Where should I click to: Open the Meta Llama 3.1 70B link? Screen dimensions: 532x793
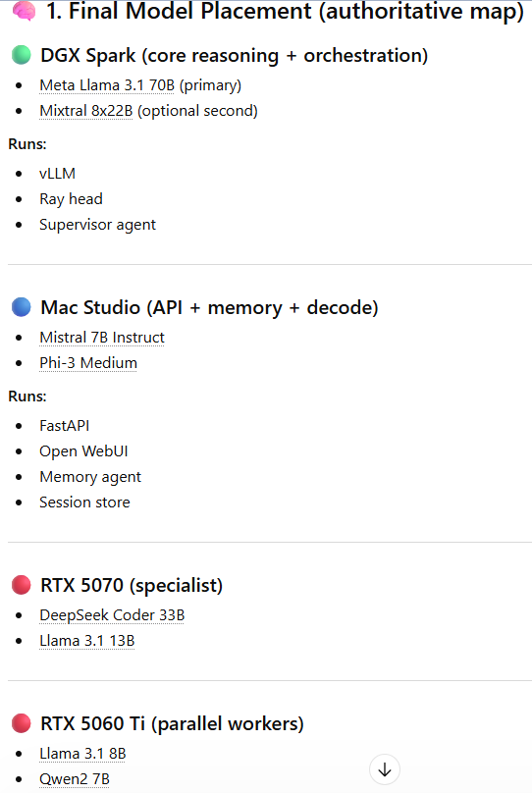(107, 85)
